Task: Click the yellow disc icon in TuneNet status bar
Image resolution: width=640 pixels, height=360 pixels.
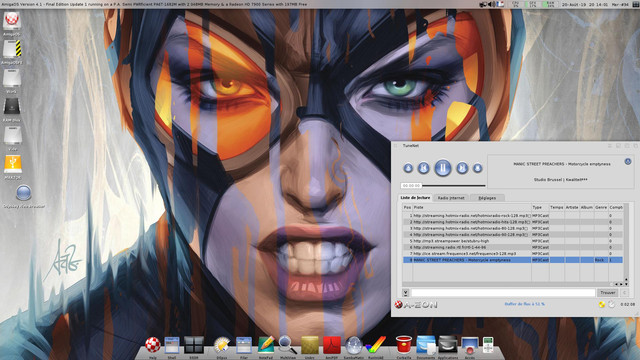Action: coord(602,304)
